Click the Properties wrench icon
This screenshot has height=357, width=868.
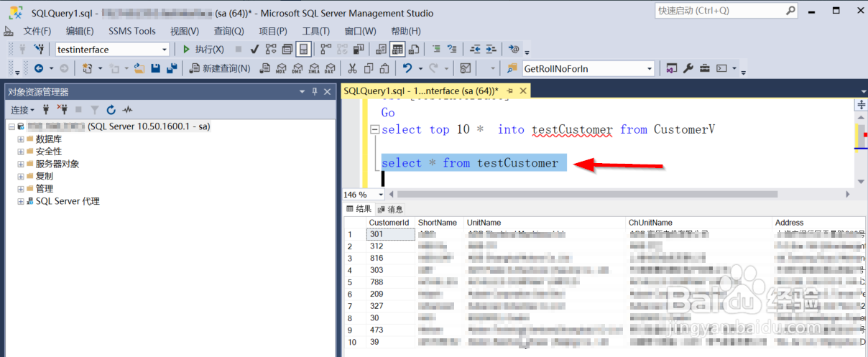(688, 68)
